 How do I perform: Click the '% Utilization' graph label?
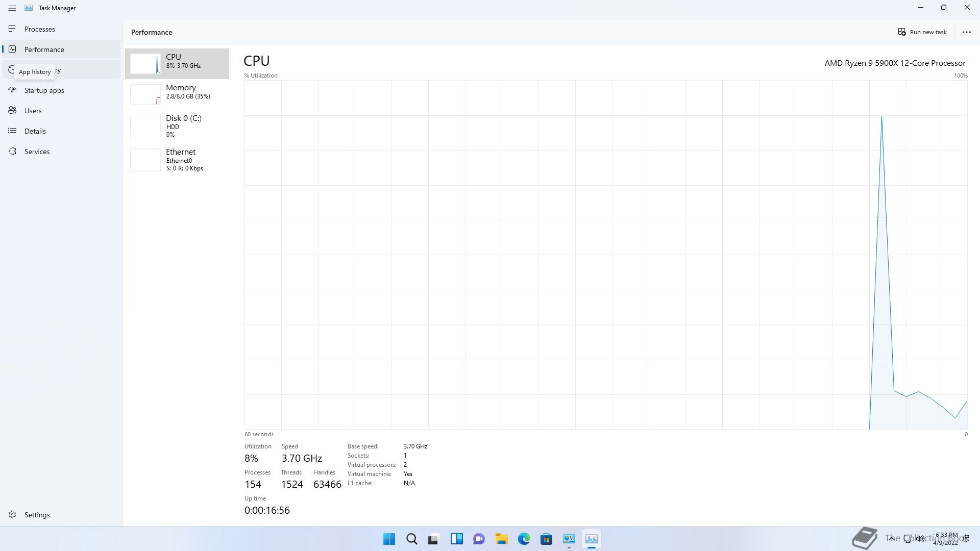coord(261,76)
